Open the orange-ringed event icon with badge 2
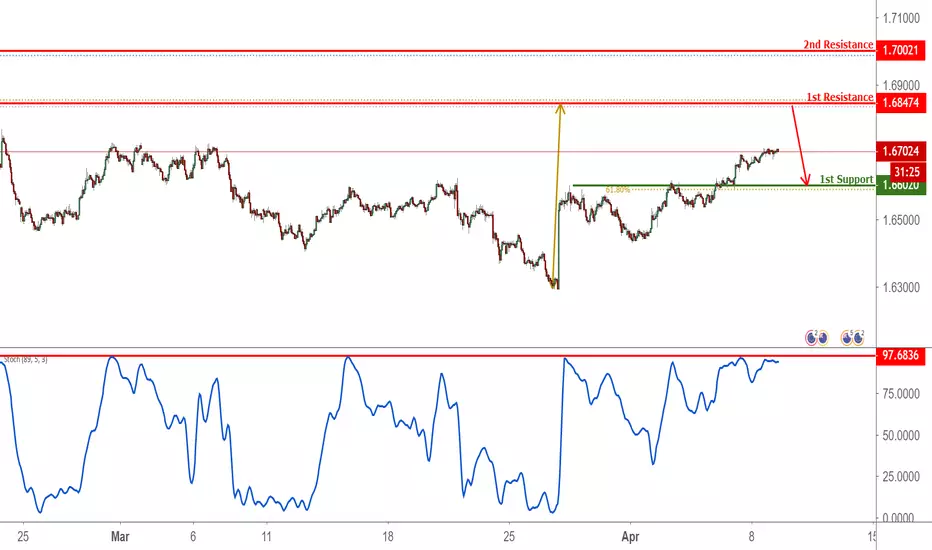Viewport: 932px width, 550px height. pos(858,338)
